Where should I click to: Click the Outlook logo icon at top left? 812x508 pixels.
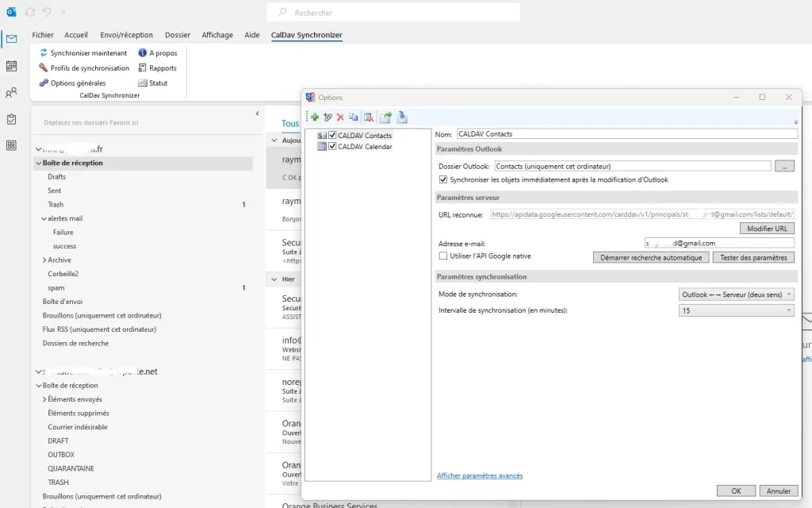coord(11,12)
